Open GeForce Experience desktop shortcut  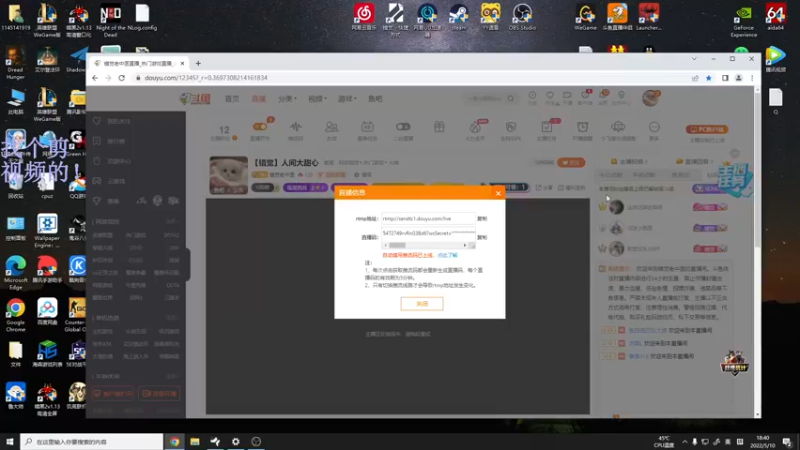(743, 21)
